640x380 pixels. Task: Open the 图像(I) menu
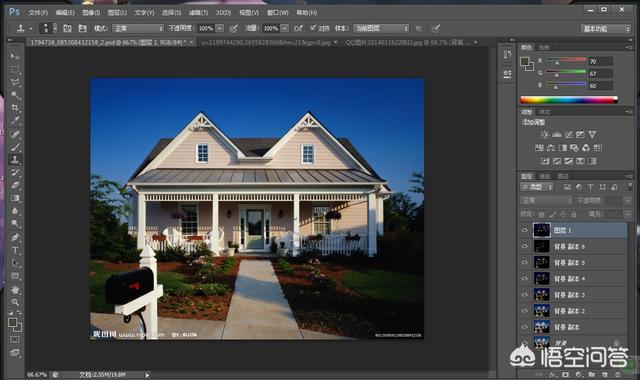tap(91, 13)
